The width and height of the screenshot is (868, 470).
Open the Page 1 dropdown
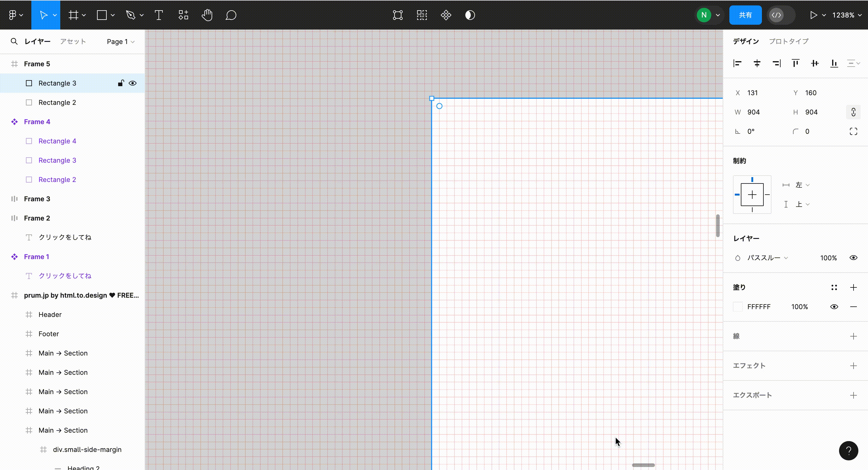pyautogui.click(x=120, y=41)
